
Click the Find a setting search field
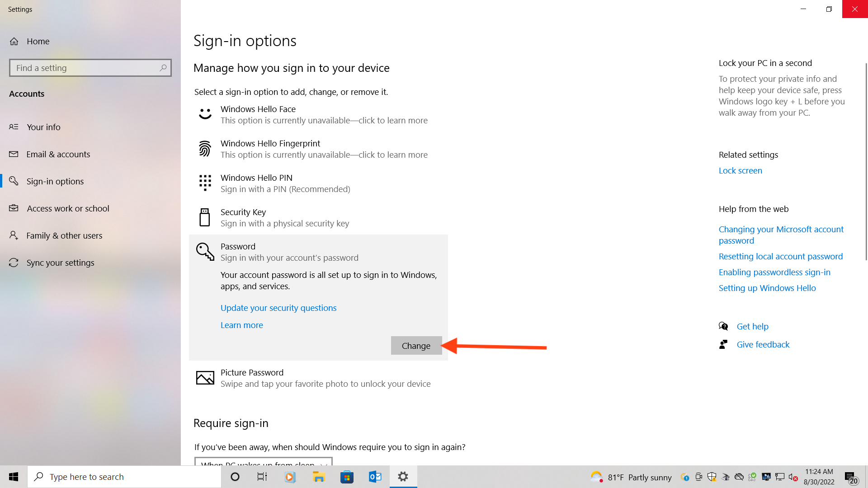(x=90, y=68)
